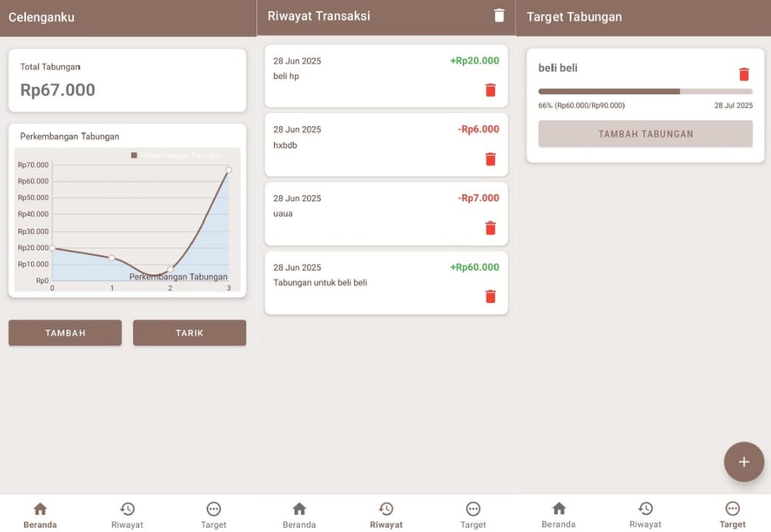Delete the 'beli hp' transaction
Viewport: 771px width, 532px height.
coord(490,90)
